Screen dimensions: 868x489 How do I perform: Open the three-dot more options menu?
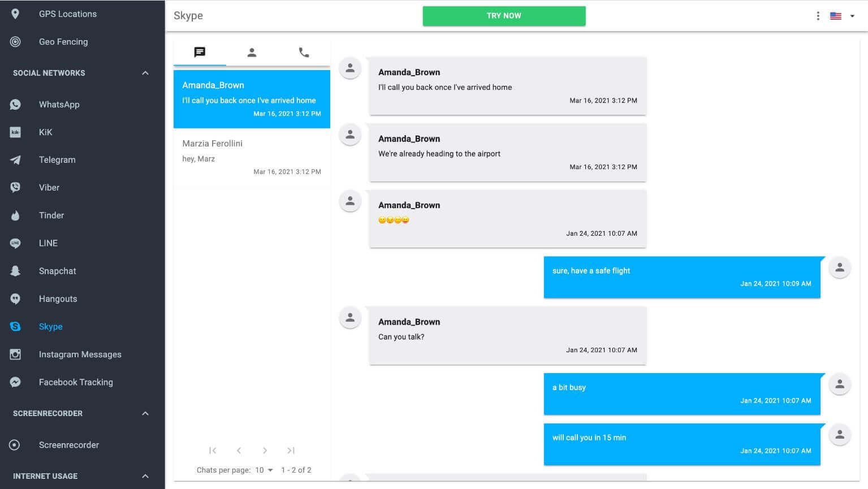pos(818,16)
